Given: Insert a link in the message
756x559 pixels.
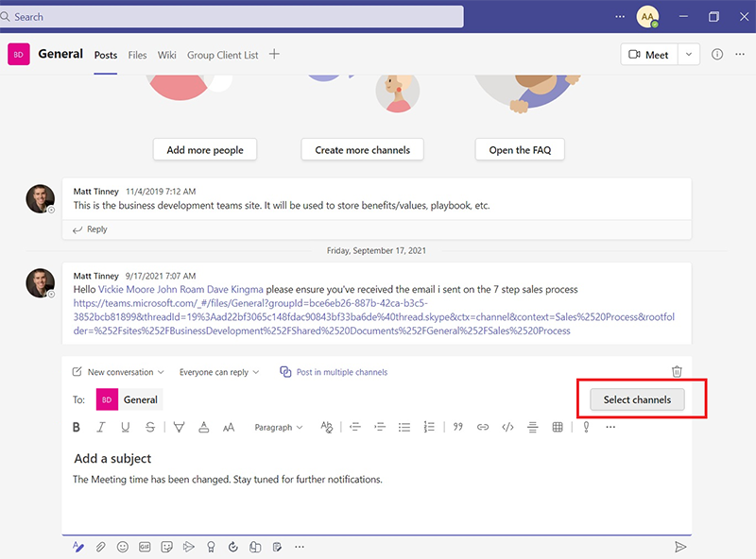Looking at the screenshot, I should tap(483, 428).
